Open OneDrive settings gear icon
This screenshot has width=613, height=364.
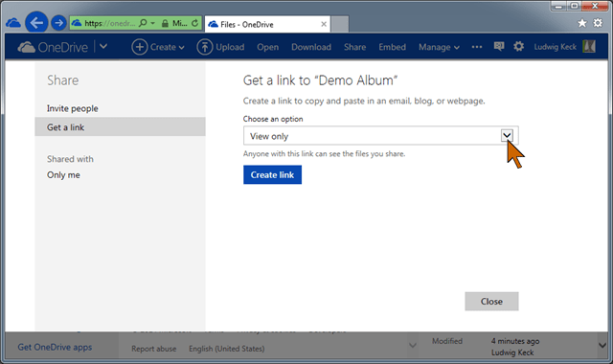(519, 47)
